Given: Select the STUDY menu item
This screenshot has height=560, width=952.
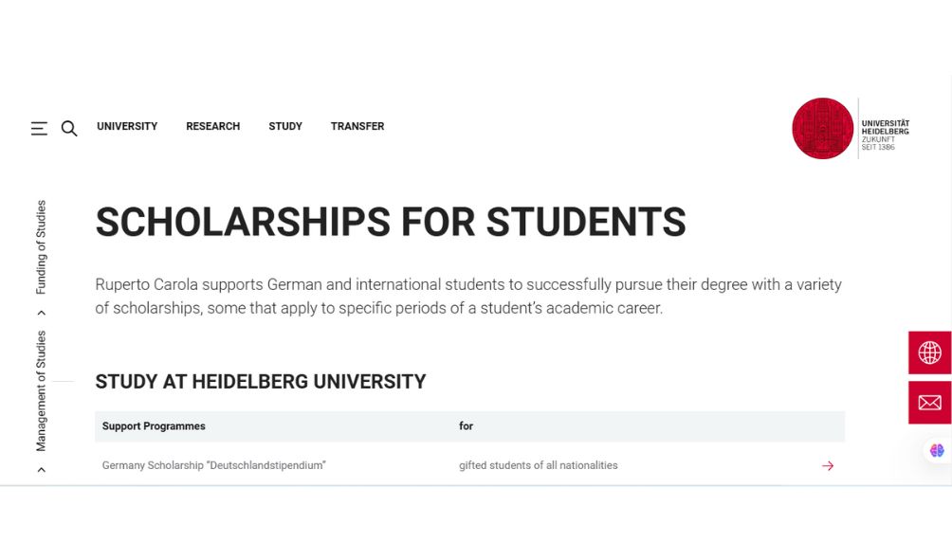Looking at the screenshot, I should pyautogui.click(x=285, y=126).
